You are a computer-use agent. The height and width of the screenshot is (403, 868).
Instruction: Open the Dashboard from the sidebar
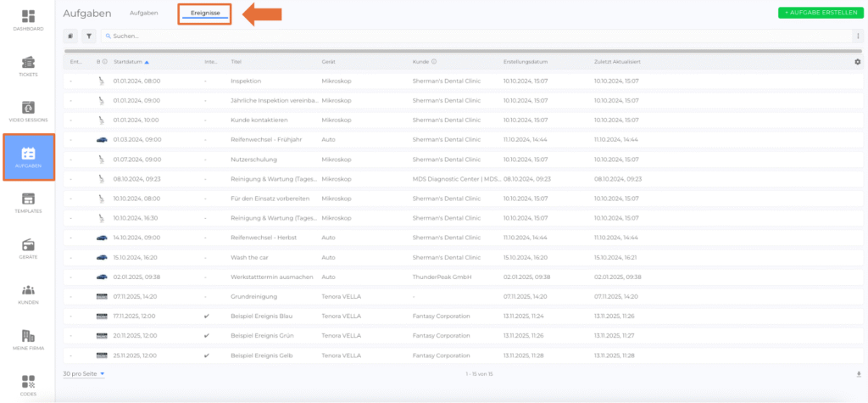(x=29, y=20)
